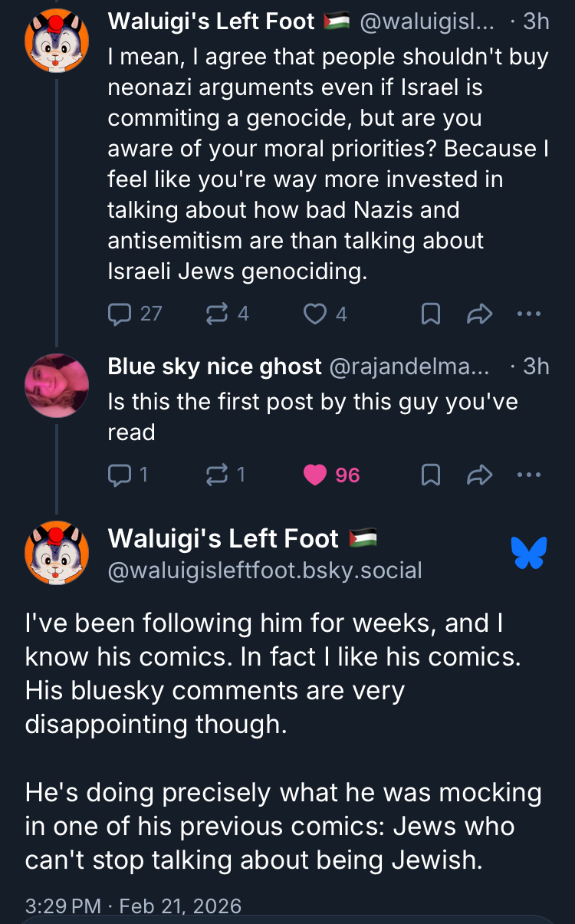The image size is (575, 924).
Task: Open Blue sky nice ghost's profile picture
Action: tap(57, 385)
